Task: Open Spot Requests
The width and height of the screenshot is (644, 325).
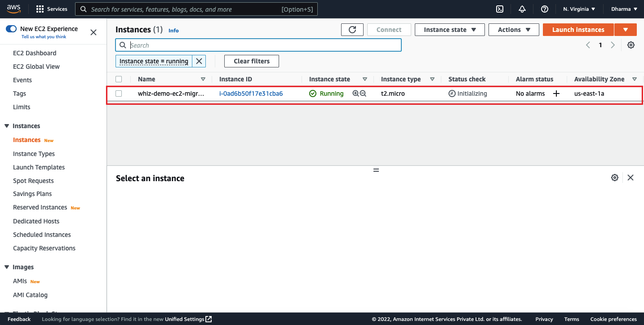Action: pos(33,181)
